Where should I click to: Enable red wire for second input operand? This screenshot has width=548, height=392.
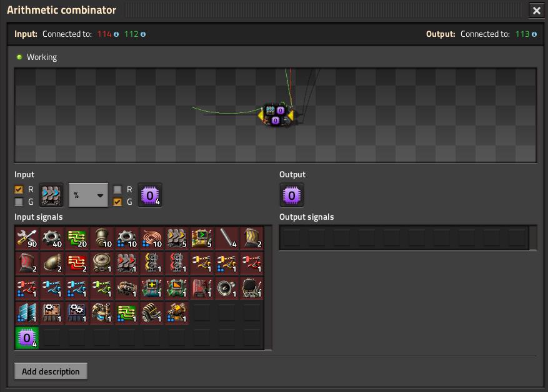(117, 190)
